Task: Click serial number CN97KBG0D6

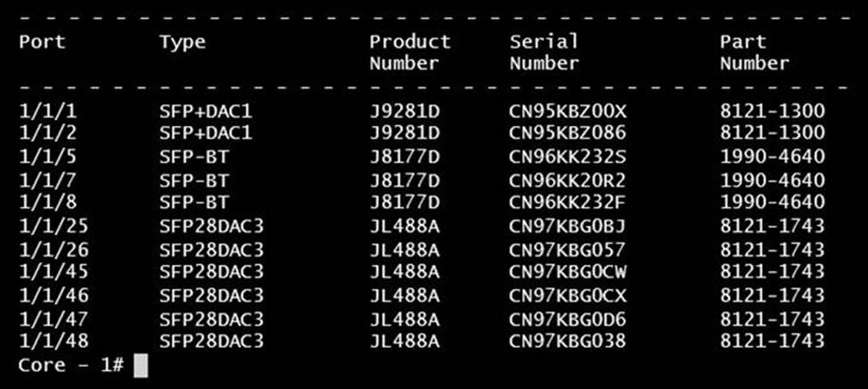Action: [x=569, y=319]
